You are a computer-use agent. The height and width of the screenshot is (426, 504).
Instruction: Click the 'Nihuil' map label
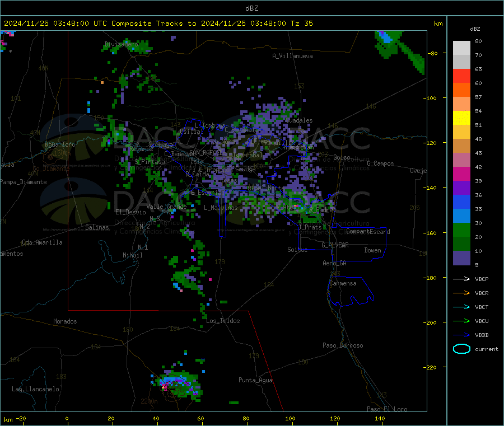click(132, 255)
